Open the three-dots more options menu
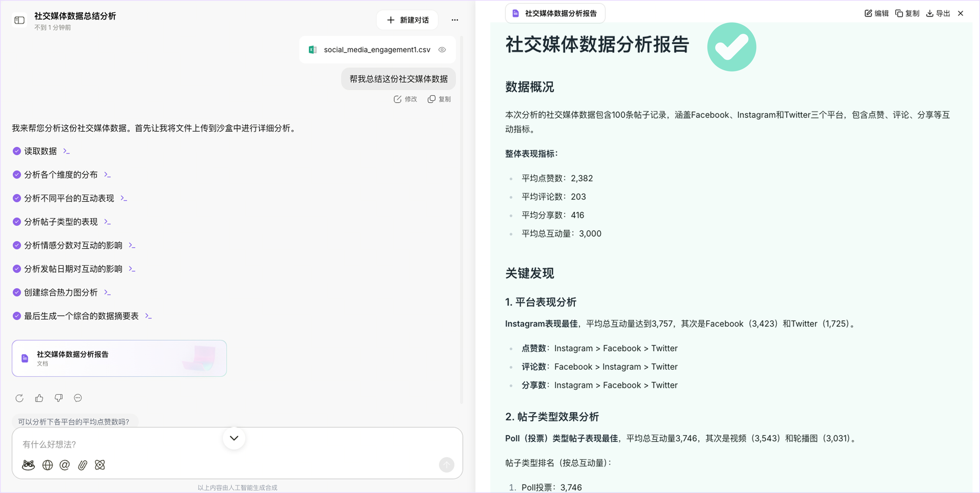 tap(455, 20)
